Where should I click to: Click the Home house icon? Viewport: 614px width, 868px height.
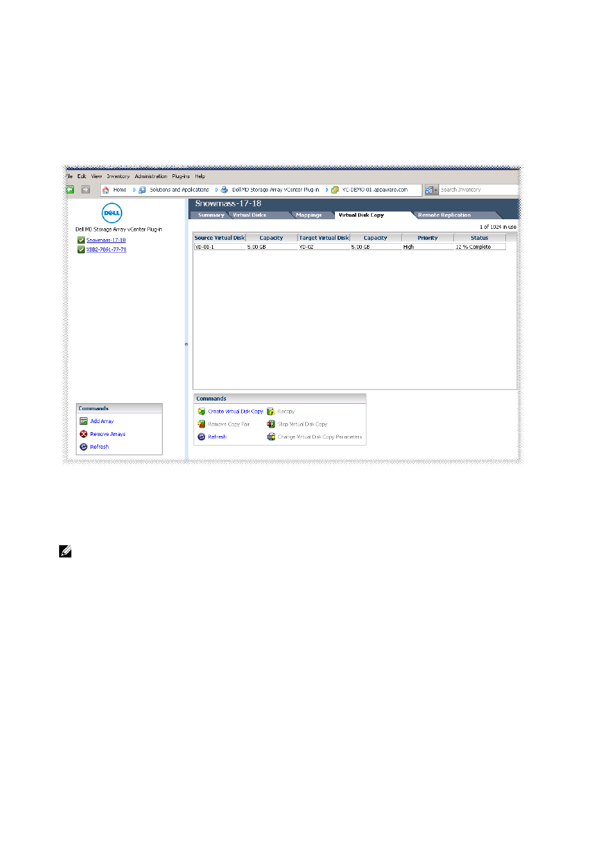(x=106, y=190)
